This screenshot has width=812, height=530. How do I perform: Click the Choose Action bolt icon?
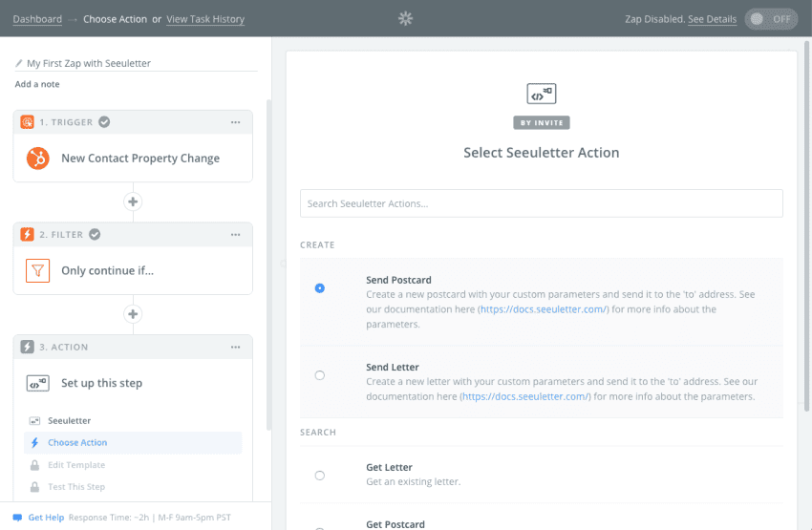34,442
